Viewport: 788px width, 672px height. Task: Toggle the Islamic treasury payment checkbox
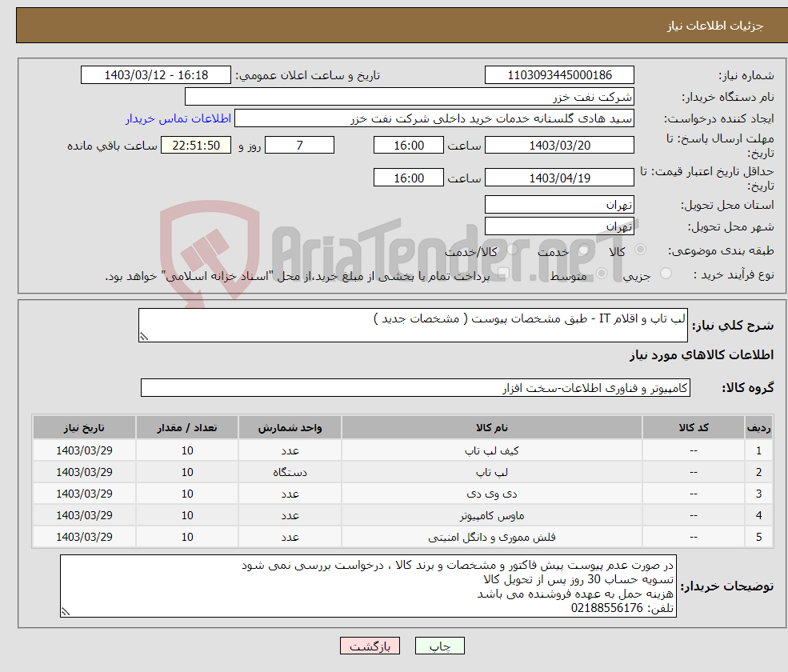pyautogui.click(x=503, y=274)
